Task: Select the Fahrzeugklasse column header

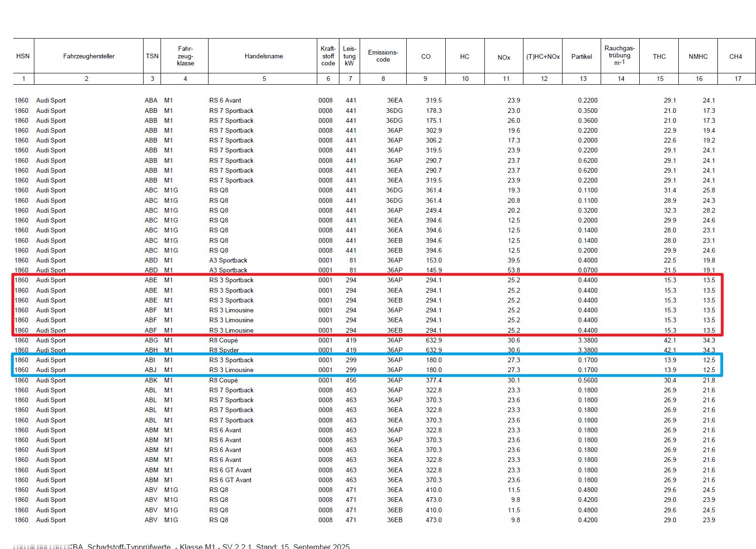Action: 185,56
